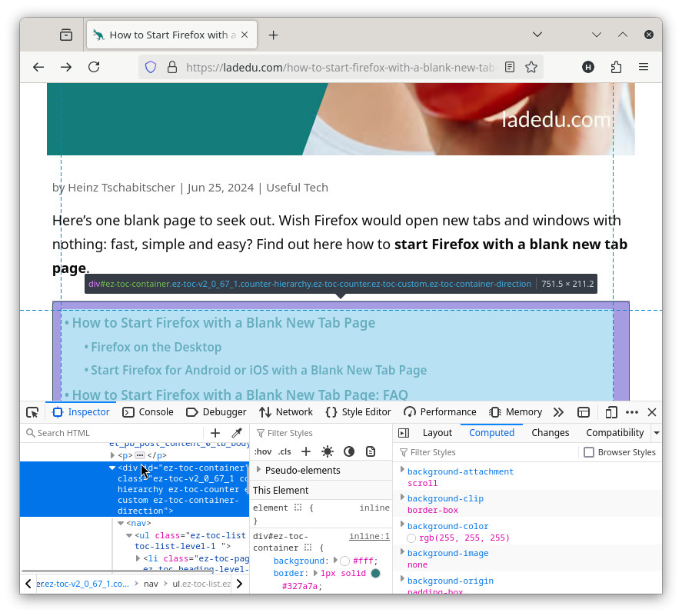The image size is (682, 616).
Task: Expand the collapsed p element node
Action: tap(113, 455)
